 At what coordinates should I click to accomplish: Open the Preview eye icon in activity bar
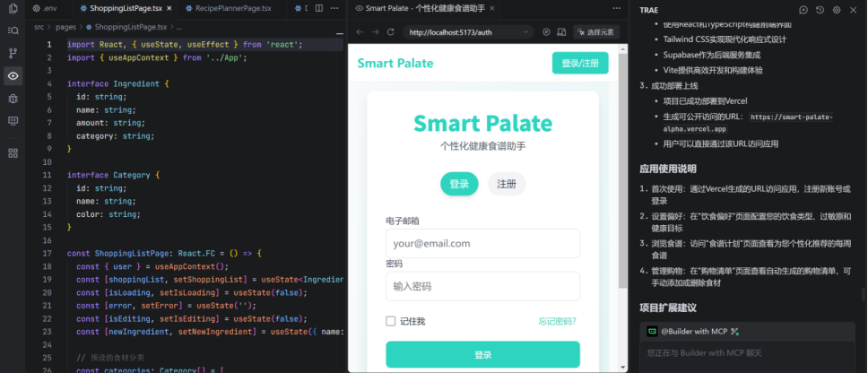pos(13,76)
